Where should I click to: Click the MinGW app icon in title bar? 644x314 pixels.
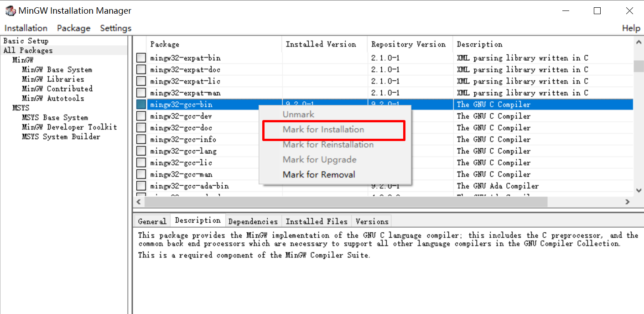pyautogui.click(x=10, y=10)
